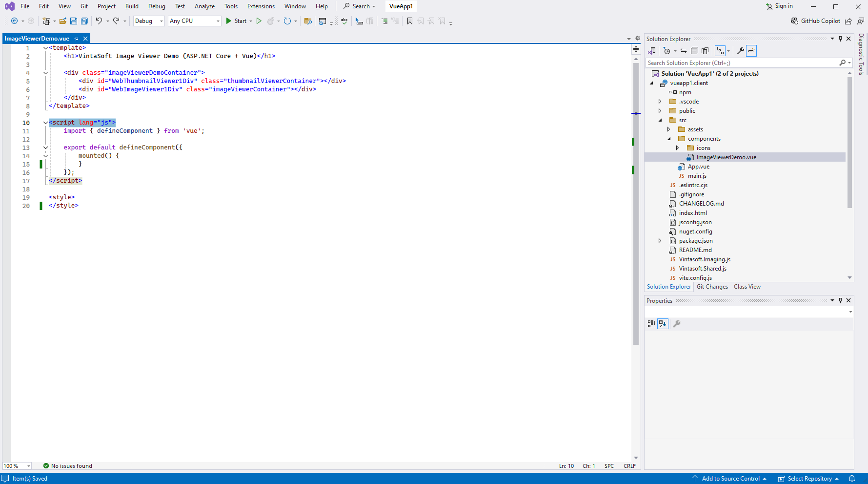
Task: Open the Debug configuration dropdown
Action: (x=149, y=21)
